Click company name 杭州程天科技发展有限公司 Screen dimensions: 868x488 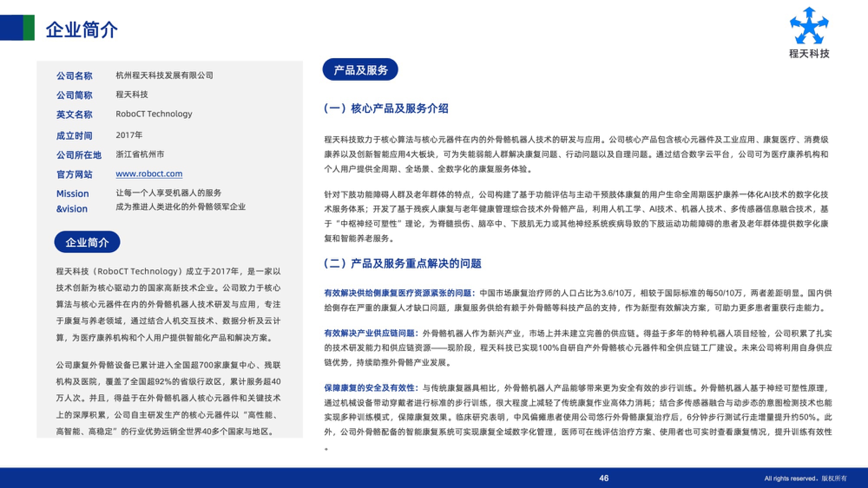164,75
